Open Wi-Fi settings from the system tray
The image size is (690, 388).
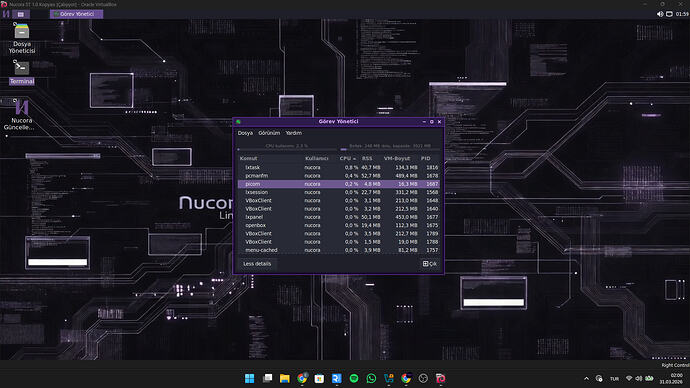pos(629,378)
